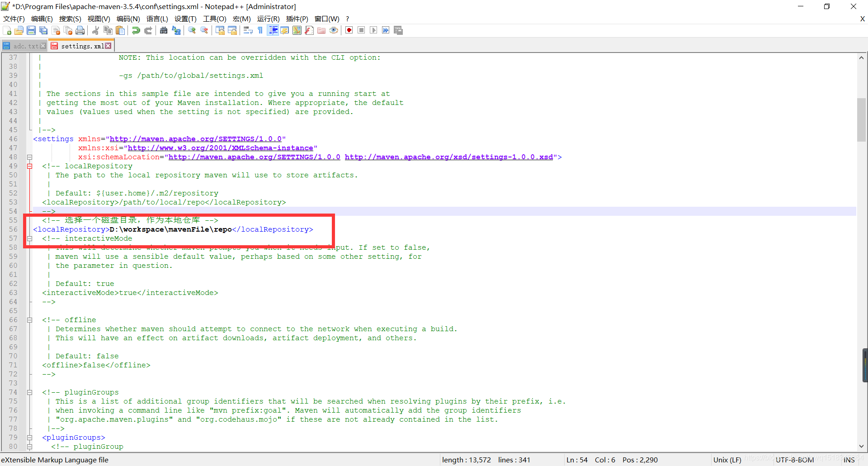Open the 搜索(S) menu
The width and height of the screenshot is (868, 466).
(70, 19)
